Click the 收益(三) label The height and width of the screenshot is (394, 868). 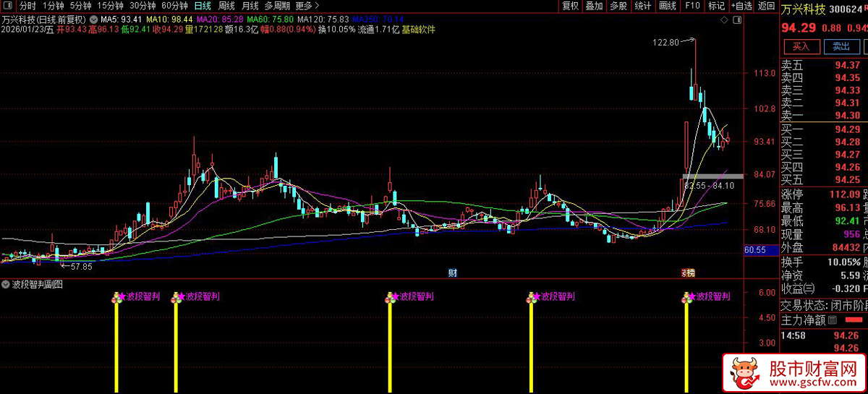coord(799,289)
